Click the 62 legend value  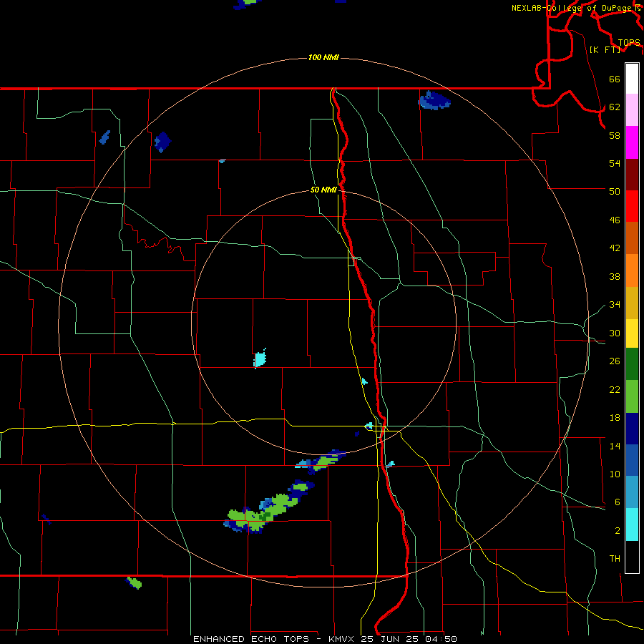point(615,107)
